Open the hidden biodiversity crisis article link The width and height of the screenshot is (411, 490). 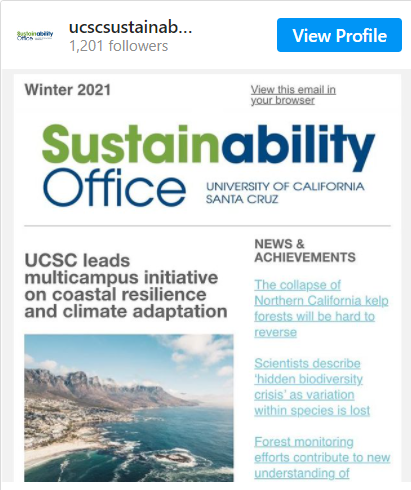pyautogui.click(x=312, y=387)
